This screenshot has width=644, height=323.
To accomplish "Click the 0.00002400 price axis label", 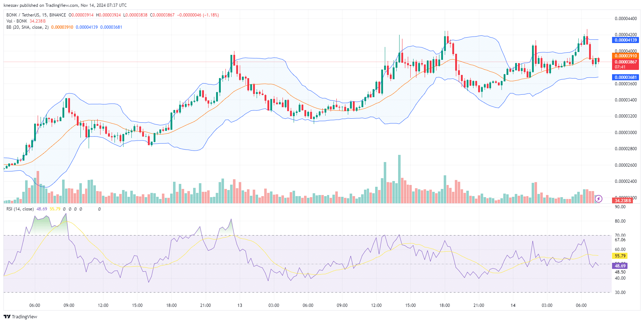I will tap(626, 181).
